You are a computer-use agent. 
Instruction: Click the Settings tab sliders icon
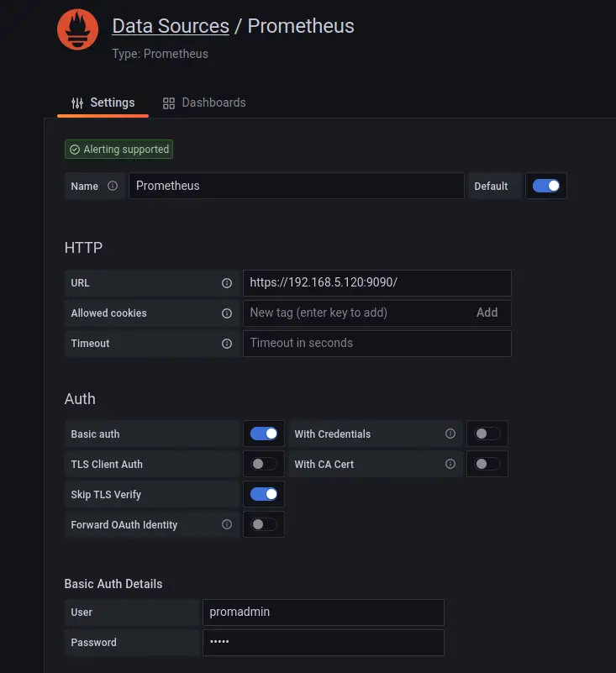[77, 103]
